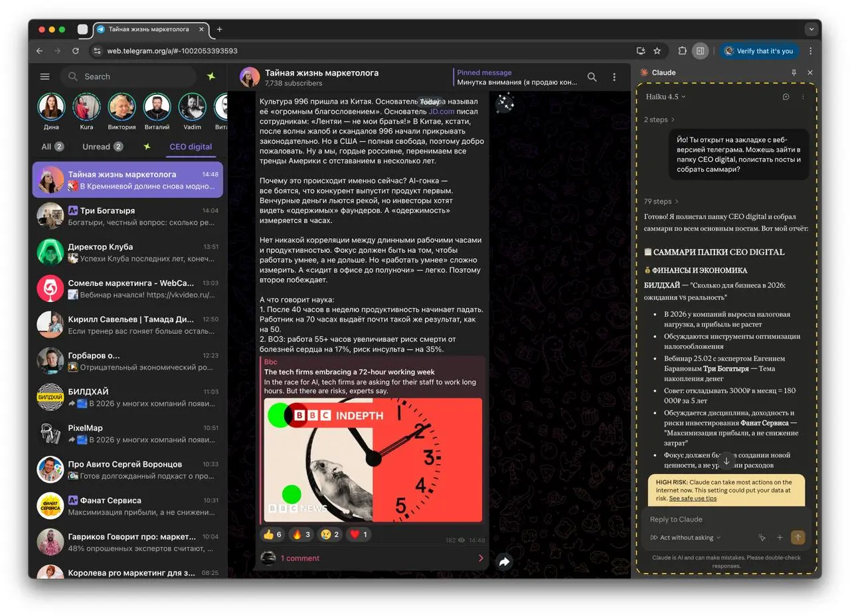Screen dimensions: 850x616
Task: Jump to the bottom of the Claude conversation
Action: 726,461
